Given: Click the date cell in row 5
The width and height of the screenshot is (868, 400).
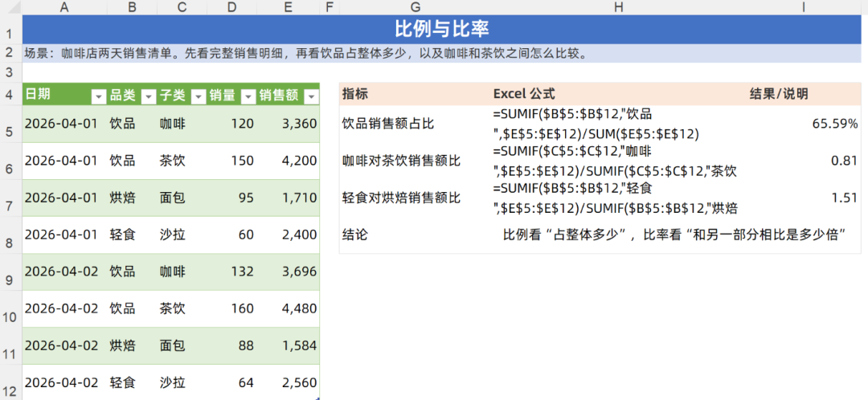Looking at the screenshot, I should click(65, 124).
